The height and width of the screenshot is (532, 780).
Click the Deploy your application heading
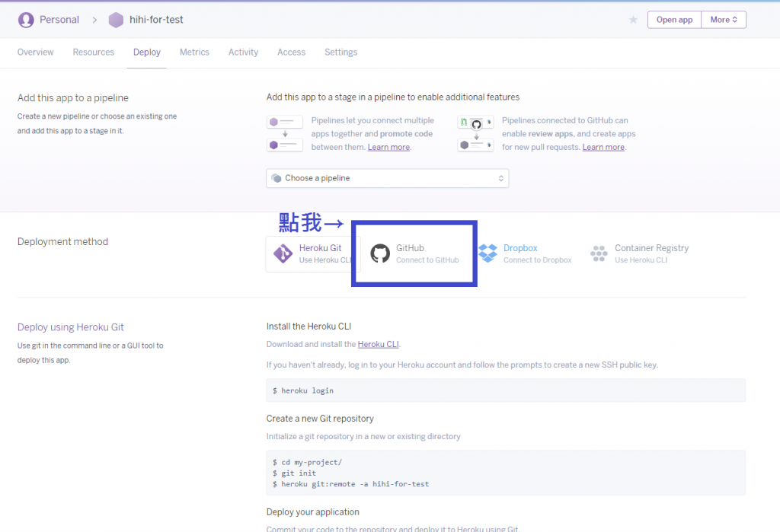(312, 512)
